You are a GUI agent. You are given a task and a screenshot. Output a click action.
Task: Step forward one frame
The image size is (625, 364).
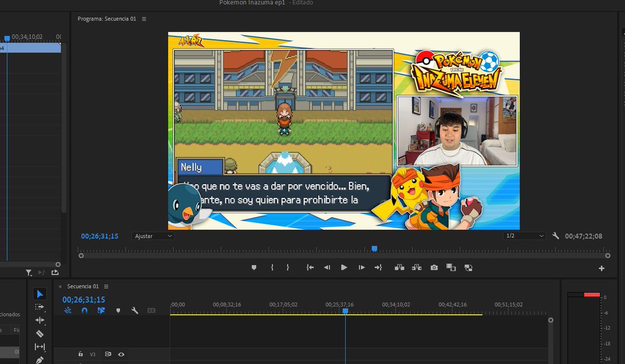click(361, 268)
